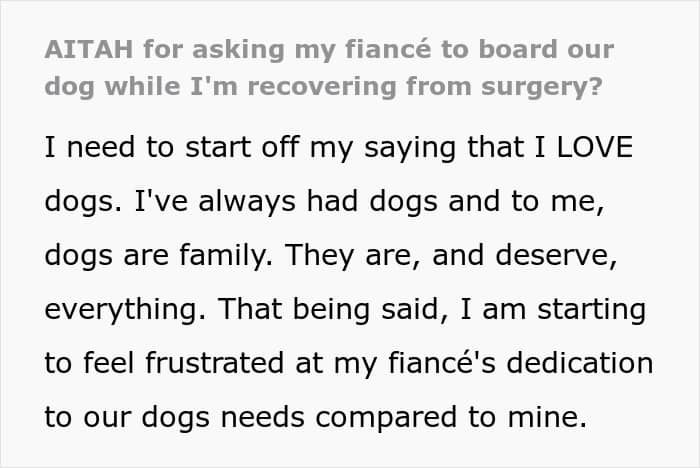Click the word everything. in the paragraph
This screenshot has height=468, width=700.
tap(125, 310)
